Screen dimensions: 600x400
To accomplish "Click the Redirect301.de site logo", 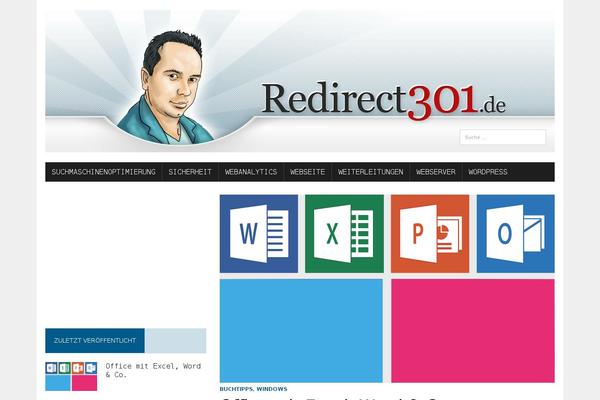I will pos(384,100).
